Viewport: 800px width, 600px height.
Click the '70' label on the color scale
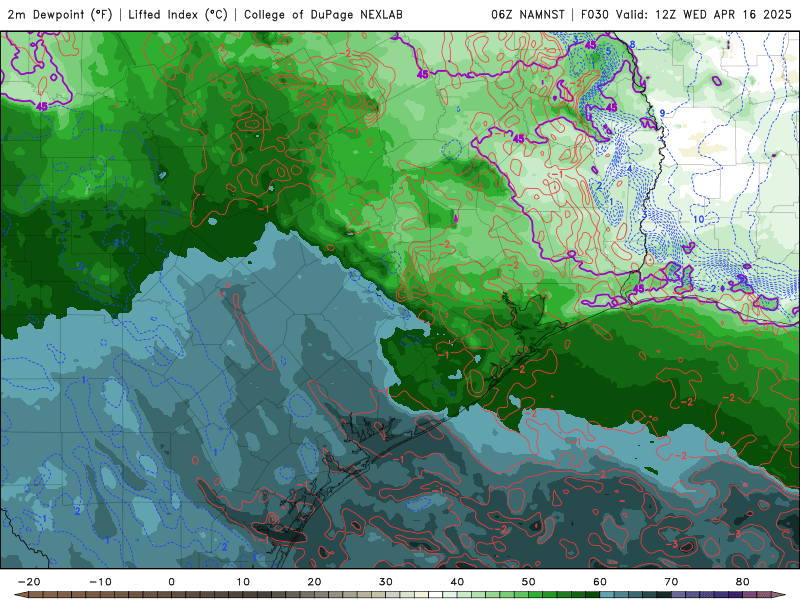[x=671, y=582]
